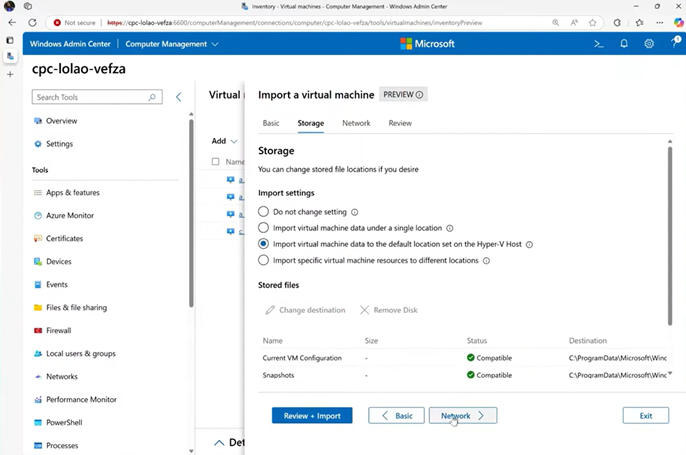
Task: Tick the Name column select-all checkbox
Action: pos(215,161)
